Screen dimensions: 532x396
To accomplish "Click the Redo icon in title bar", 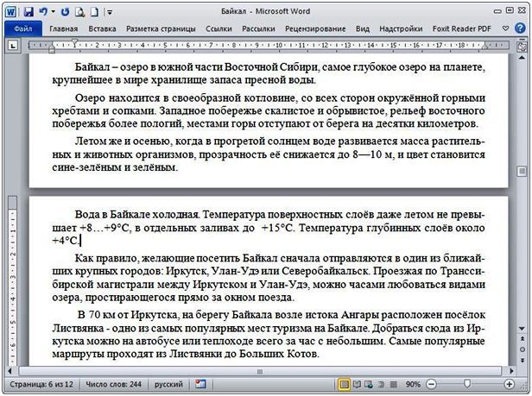I will pos(66,12).
